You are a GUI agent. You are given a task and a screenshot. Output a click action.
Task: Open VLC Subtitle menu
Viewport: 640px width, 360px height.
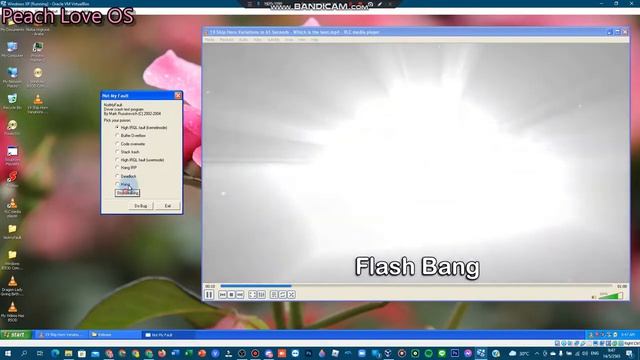[x=273, y=40]
